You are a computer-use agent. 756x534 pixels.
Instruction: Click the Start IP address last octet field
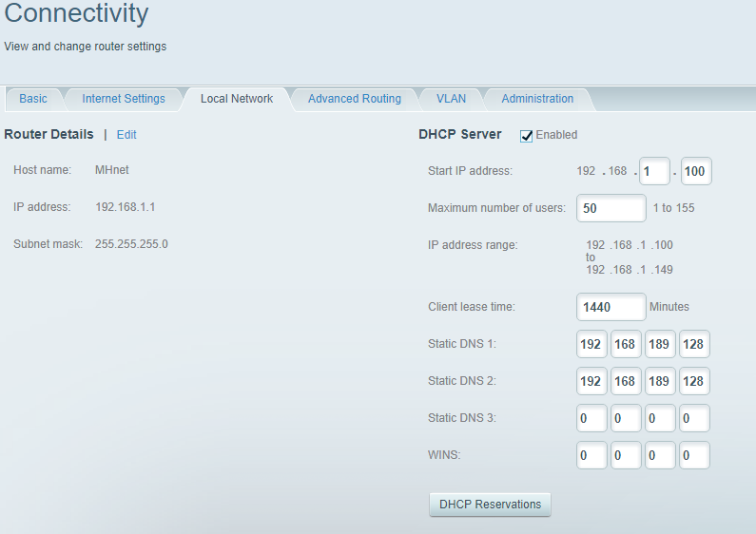tap(696, 171)
